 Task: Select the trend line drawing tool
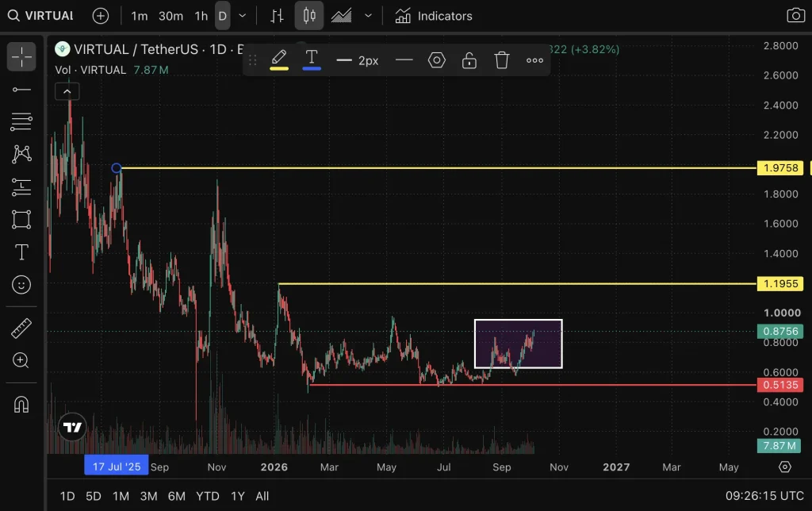21,90
